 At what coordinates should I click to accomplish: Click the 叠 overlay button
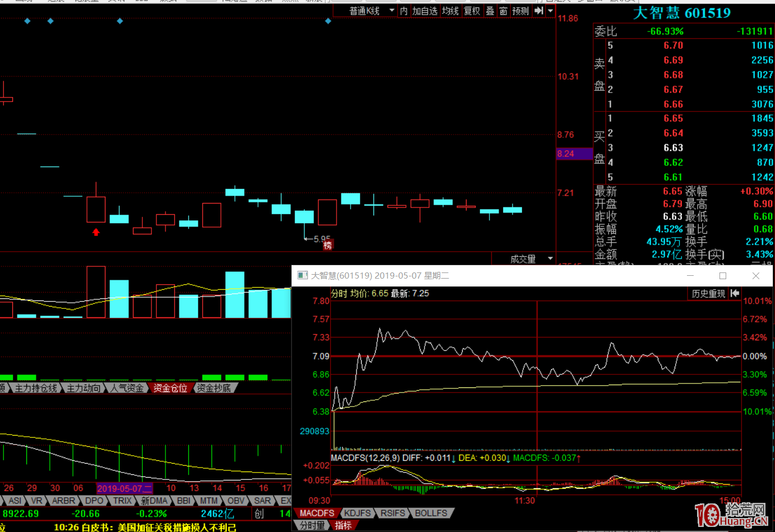(x=490, y=11)
